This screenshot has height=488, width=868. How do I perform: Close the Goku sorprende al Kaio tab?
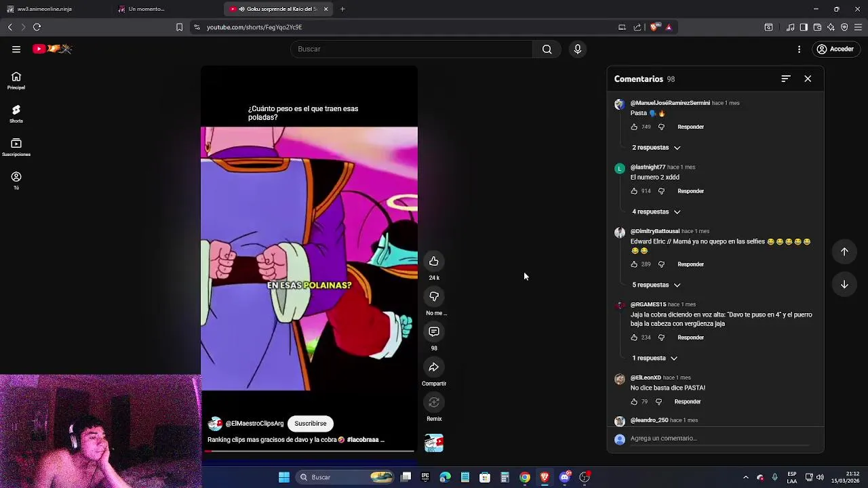tap(325, 9)
